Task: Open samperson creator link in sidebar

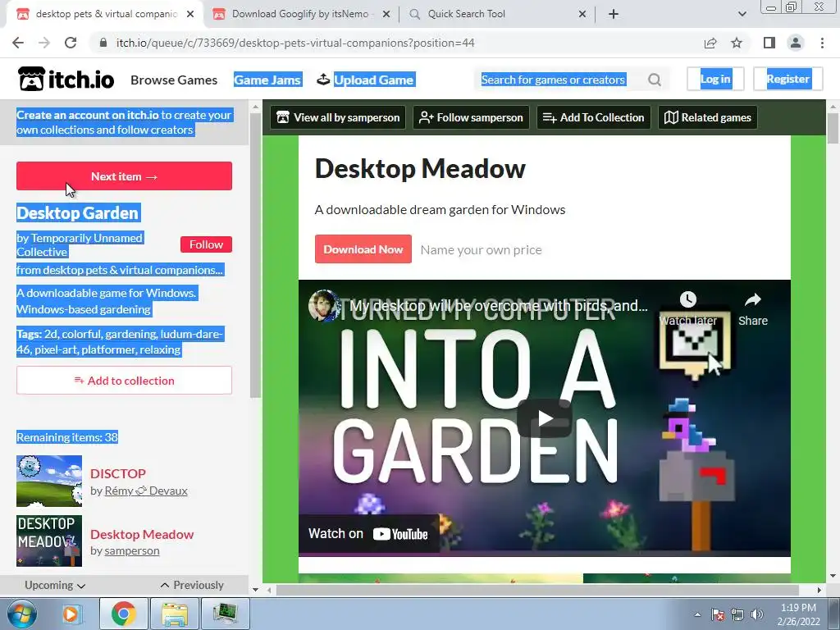Action: click(x=132, y=550)
